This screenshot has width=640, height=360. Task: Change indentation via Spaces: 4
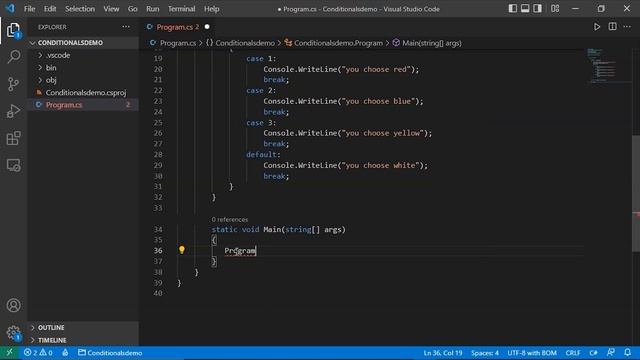485,353
